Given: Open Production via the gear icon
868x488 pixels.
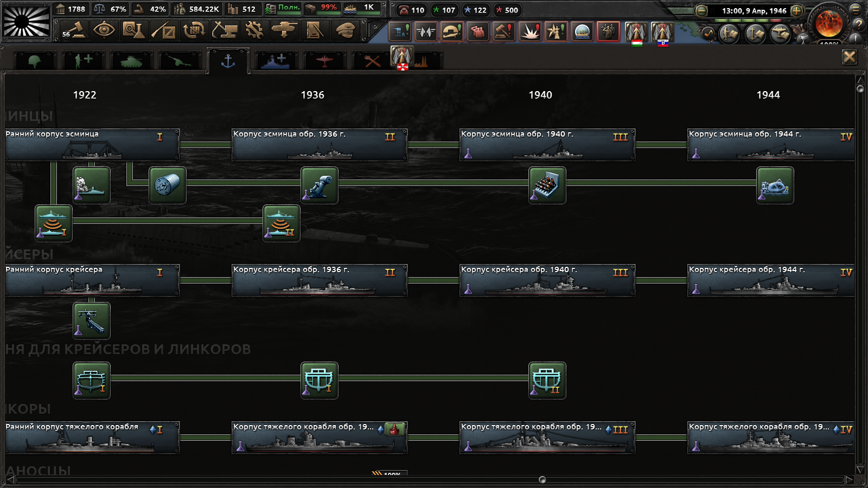Looking at the screenshot, I should click(254, 30).
